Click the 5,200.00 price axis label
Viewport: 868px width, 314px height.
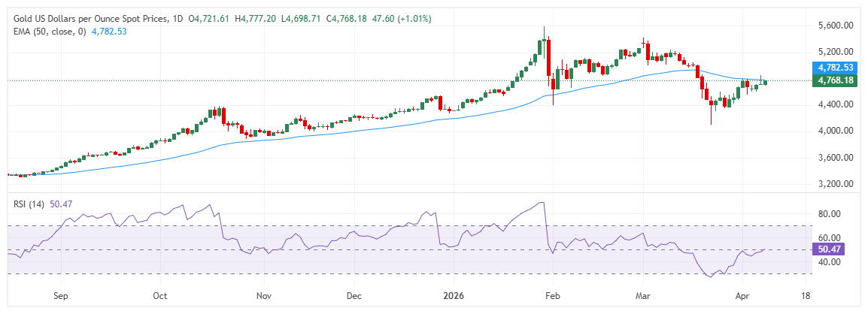(834, 52)
